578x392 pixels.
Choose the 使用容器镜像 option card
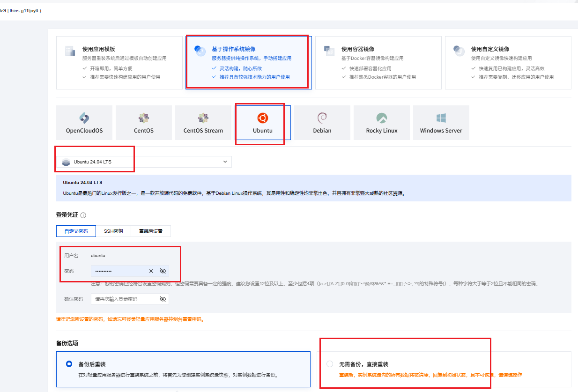(x=378, y=63)
